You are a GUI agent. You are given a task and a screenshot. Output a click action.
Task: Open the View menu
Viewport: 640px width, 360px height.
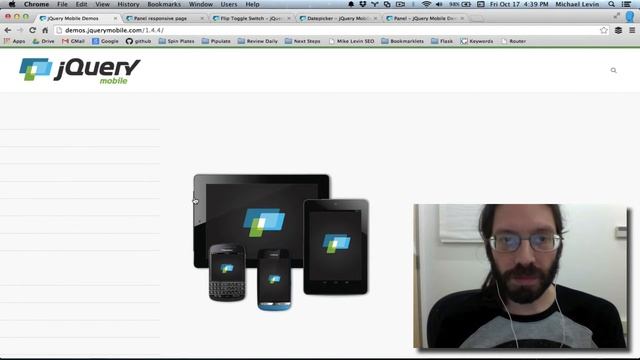[x=102, y=4]
